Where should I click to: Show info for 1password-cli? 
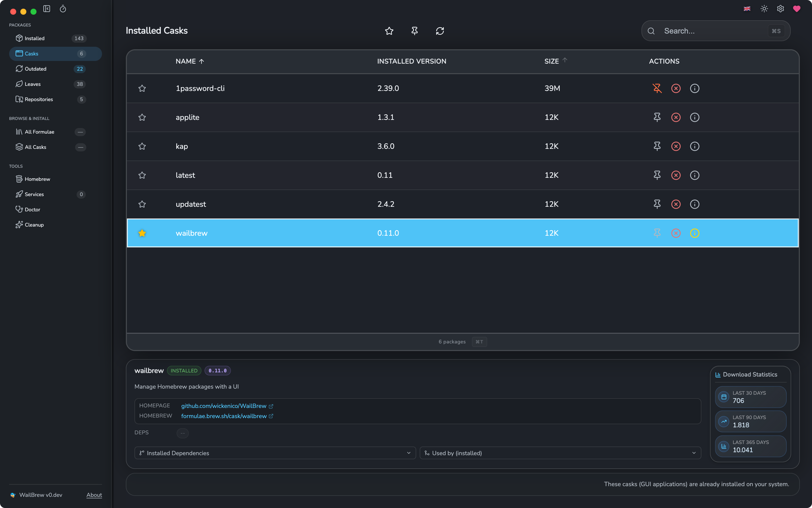(x=695, y=88)
